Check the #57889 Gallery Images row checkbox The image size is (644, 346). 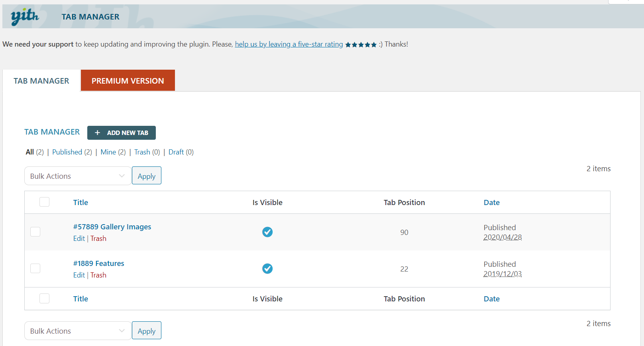coord(35,232)
